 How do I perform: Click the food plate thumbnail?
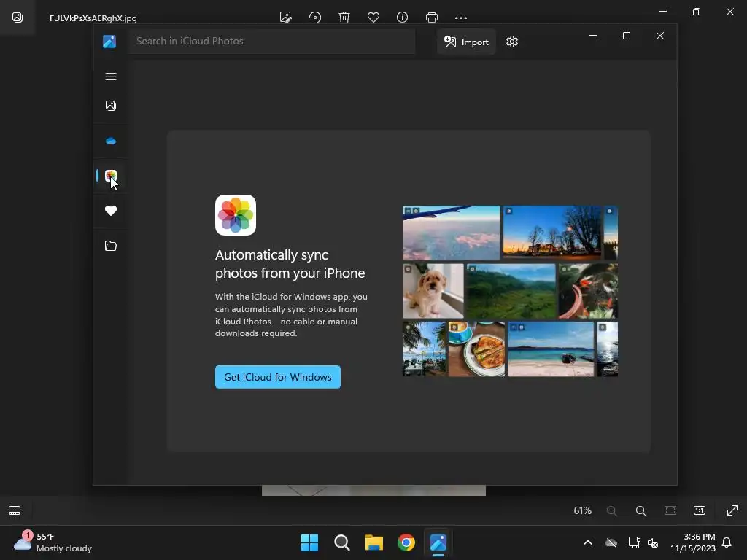pos(477,349)
